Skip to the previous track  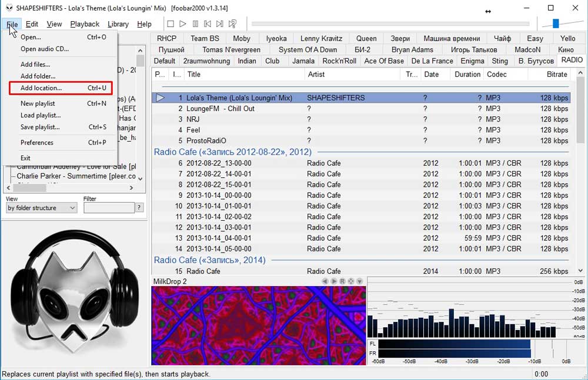pyautogui.click(x=208, y=24)
